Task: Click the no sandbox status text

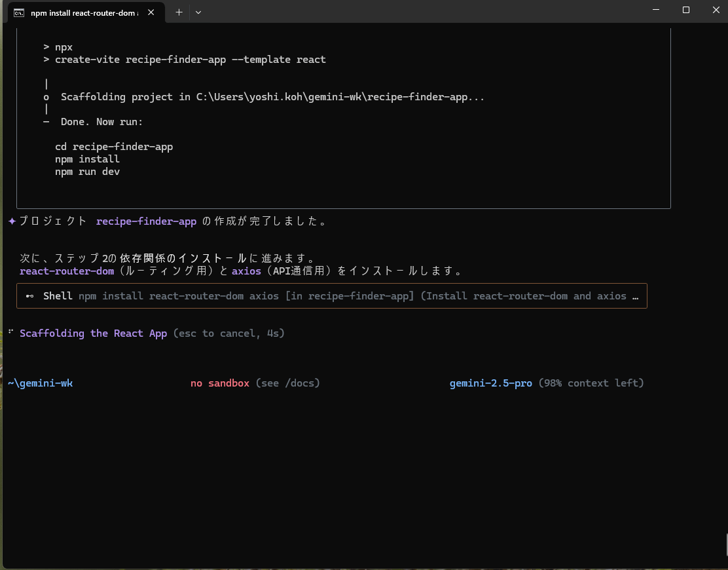Action: tap(219, 383)
